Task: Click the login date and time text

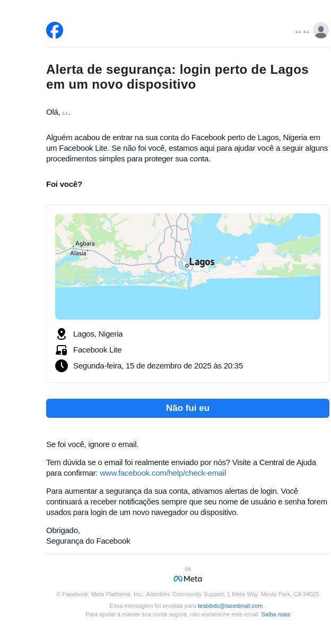Action: [158, 366]
